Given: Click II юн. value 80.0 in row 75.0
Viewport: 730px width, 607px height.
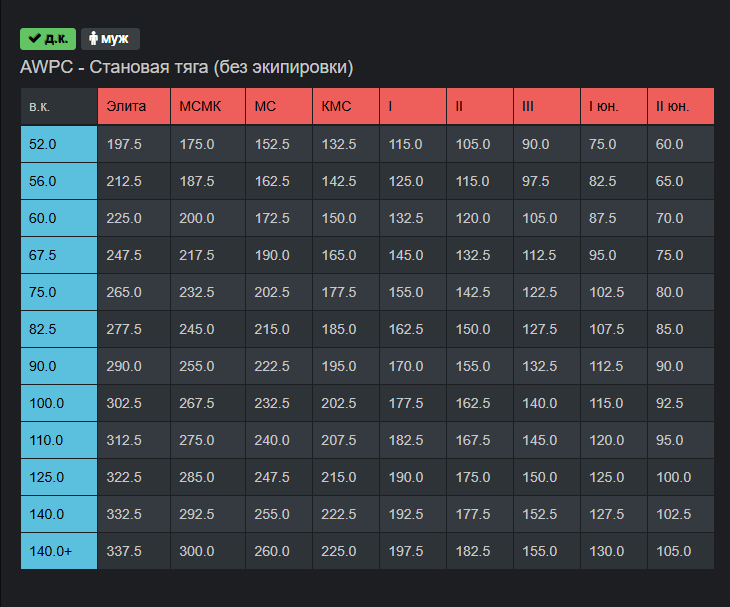Looking at the screenshot, I should point(681,292).
